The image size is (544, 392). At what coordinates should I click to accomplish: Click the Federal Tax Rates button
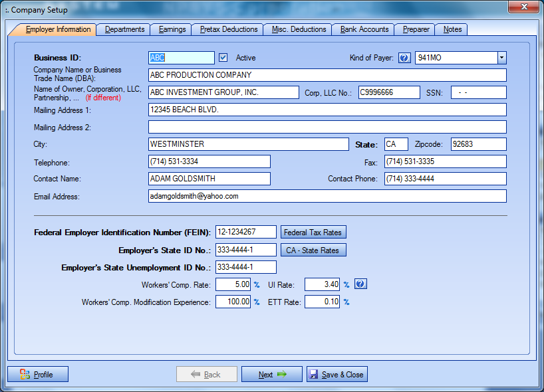tap(313, 233)
